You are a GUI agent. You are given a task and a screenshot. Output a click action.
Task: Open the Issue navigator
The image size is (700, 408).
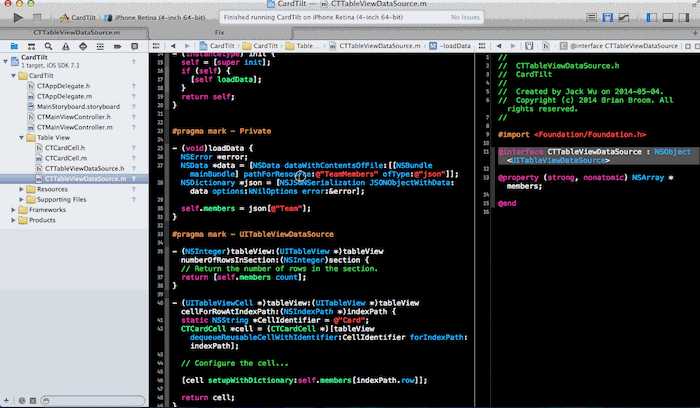pos(66,46)
